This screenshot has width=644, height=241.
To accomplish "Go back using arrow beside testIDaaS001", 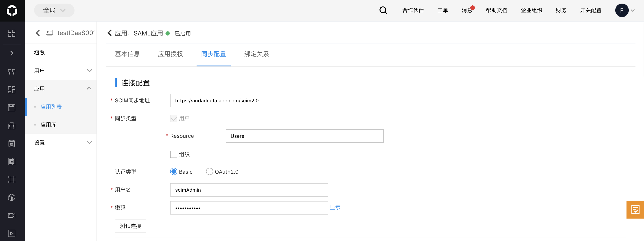I will [x=38, y=33].
